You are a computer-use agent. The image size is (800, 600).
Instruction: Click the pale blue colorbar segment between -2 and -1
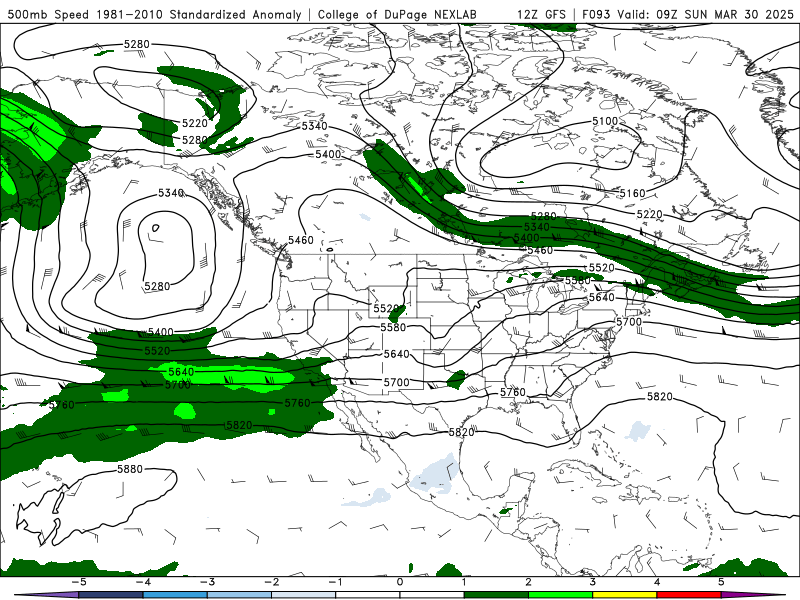pyautogui.click(x=304, y=595)
